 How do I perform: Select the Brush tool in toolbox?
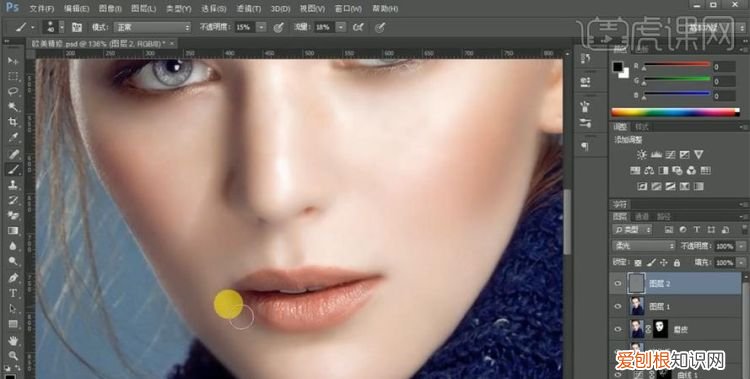tap(13, 169)
